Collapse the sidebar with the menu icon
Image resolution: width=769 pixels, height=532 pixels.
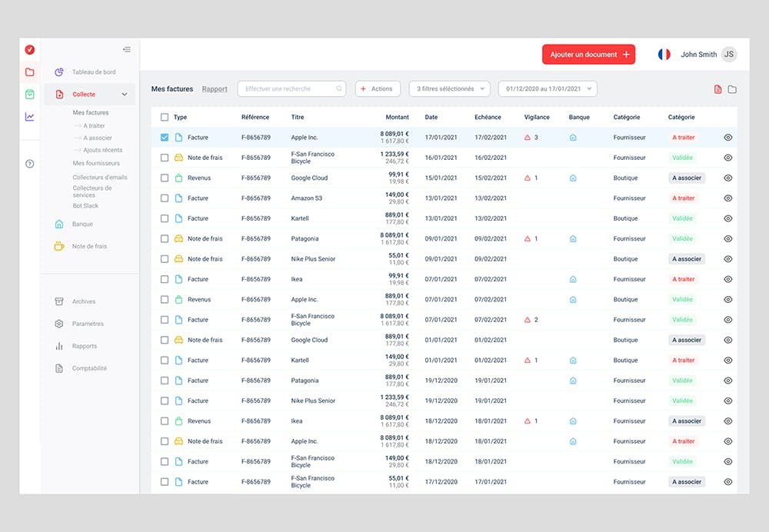(x=127, y=49)
